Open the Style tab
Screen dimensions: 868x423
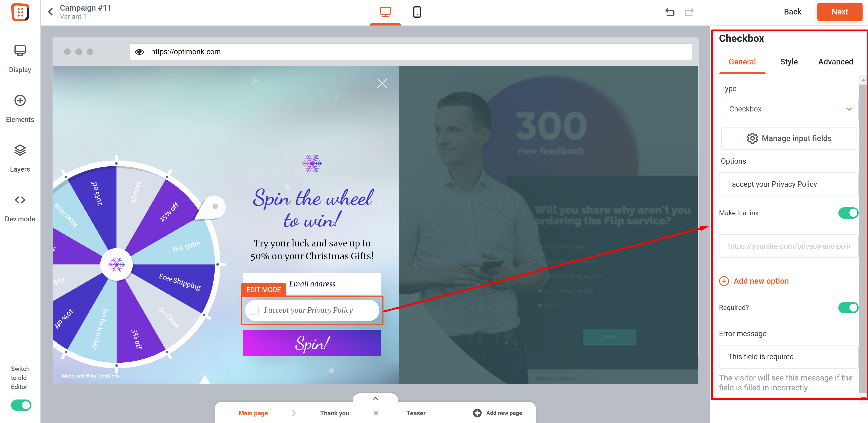click(x=789, y=62)
